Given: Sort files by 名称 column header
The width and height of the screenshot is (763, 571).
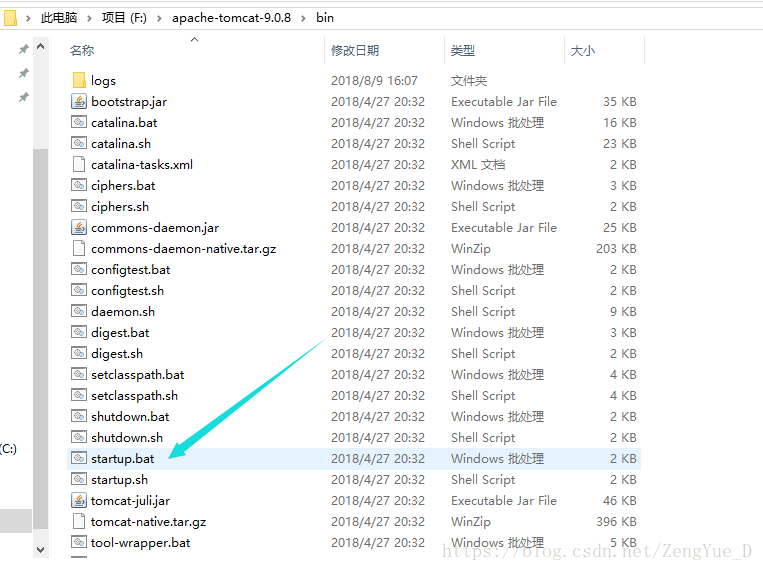Looking at the screenshot, I should [82, 50].
